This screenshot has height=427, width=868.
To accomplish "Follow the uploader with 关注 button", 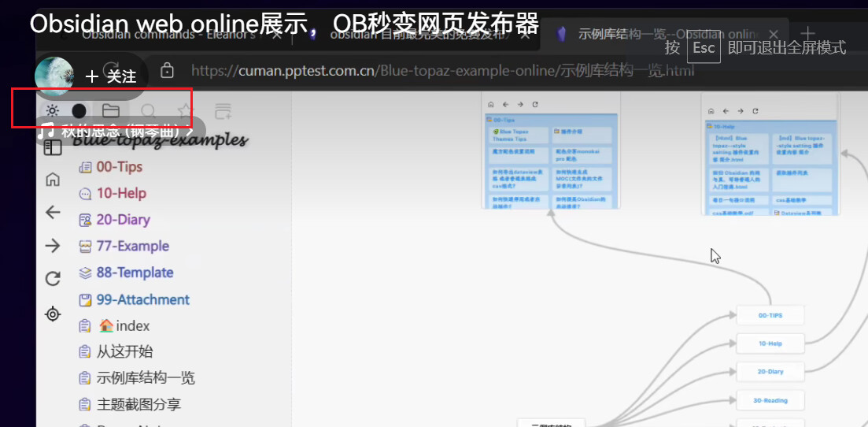I will pyautogui.click(x=111, y=76).
